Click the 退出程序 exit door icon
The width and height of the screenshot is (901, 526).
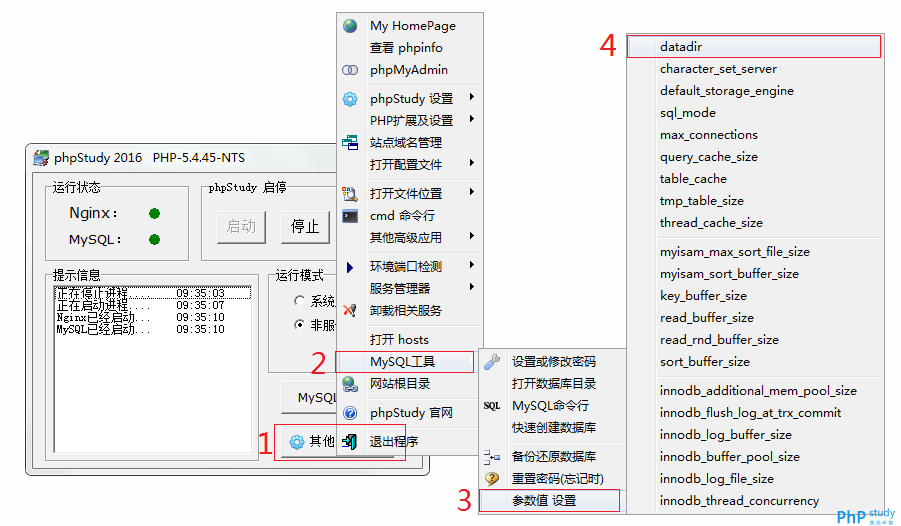pyautogui.click(x=350, y=442)
